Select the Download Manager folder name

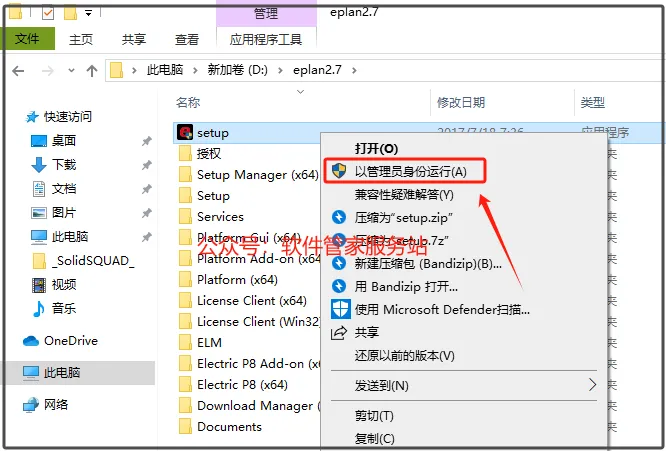coord(259,406)
